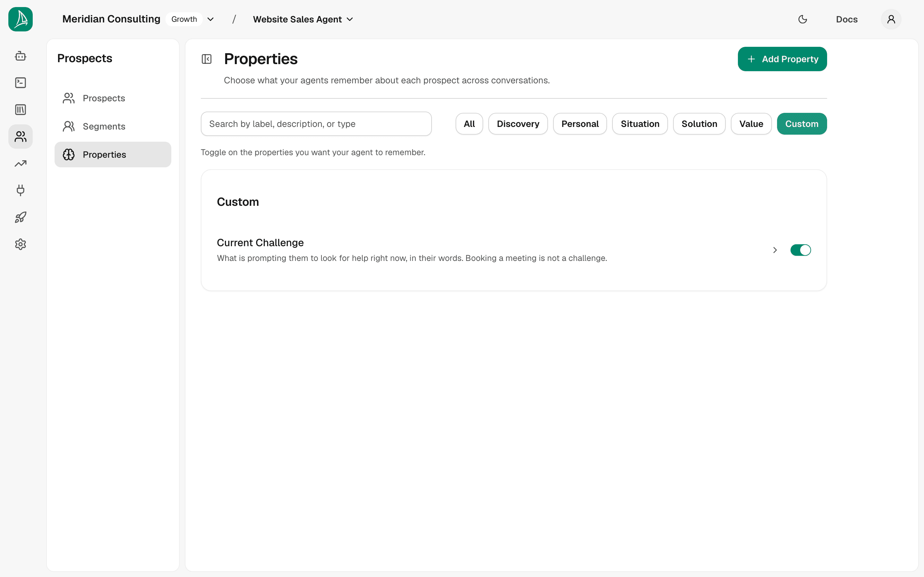Open the terminal console icon in sidebar
This screenshot has height=577, width=924.
click(x=21, y=83)
